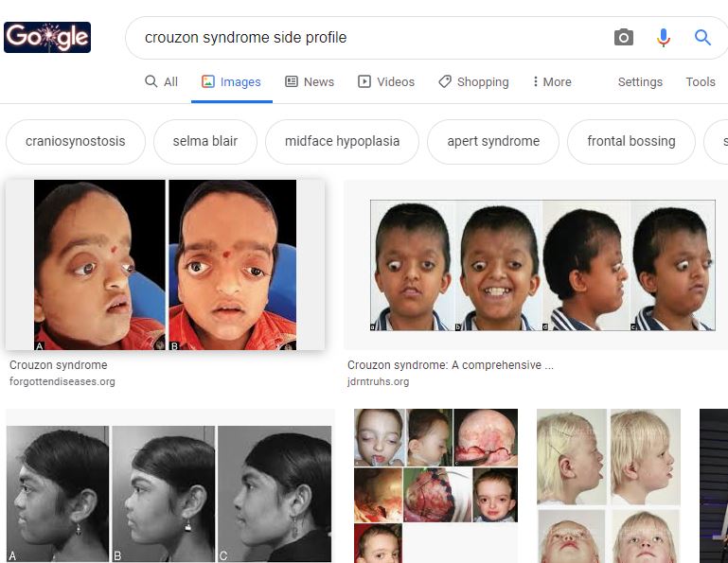
Task: Filter by the apert syndrome chip
Action: [493, 142]
